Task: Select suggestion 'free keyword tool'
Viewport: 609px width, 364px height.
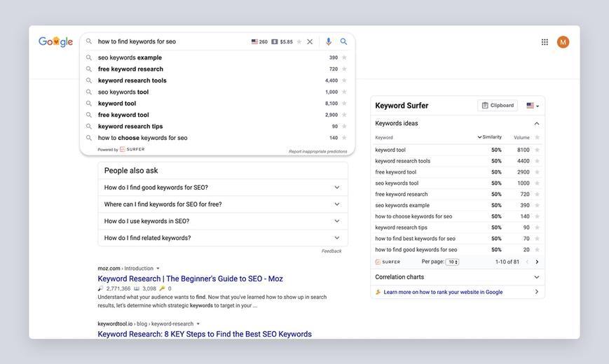Action: coord(123,115)
